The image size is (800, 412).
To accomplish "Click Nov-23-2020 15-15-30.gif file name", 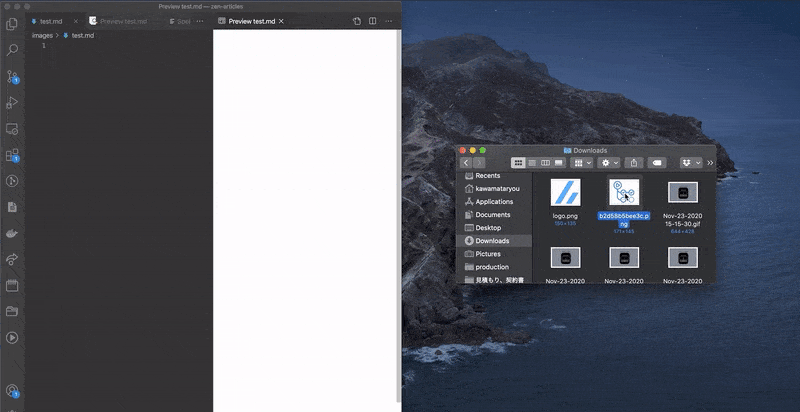I will (683, 220).
